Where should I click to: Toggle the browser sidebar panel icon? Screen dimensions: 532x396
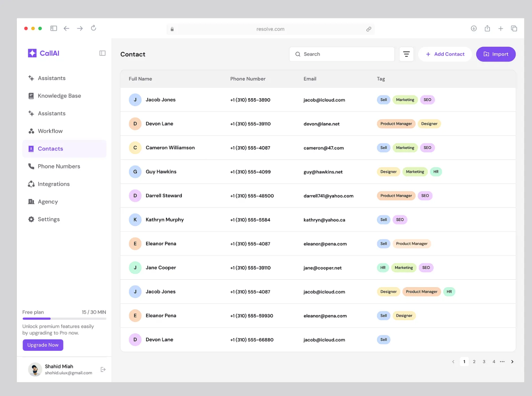pos(54,28)
